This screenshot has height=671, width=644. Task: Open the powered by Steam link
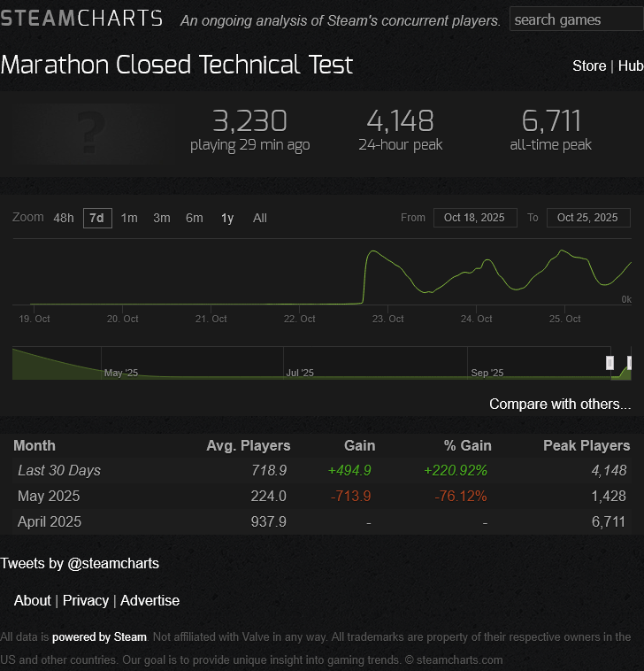click(99, 637)
